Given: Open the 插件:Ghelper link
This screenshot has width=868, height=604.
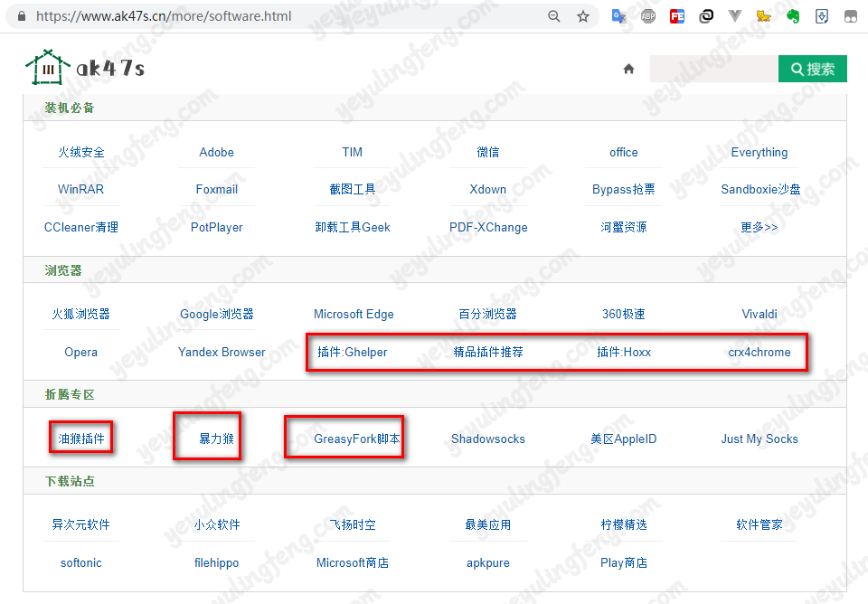Looking at the screenshot, I should click(x=352, y=352).
